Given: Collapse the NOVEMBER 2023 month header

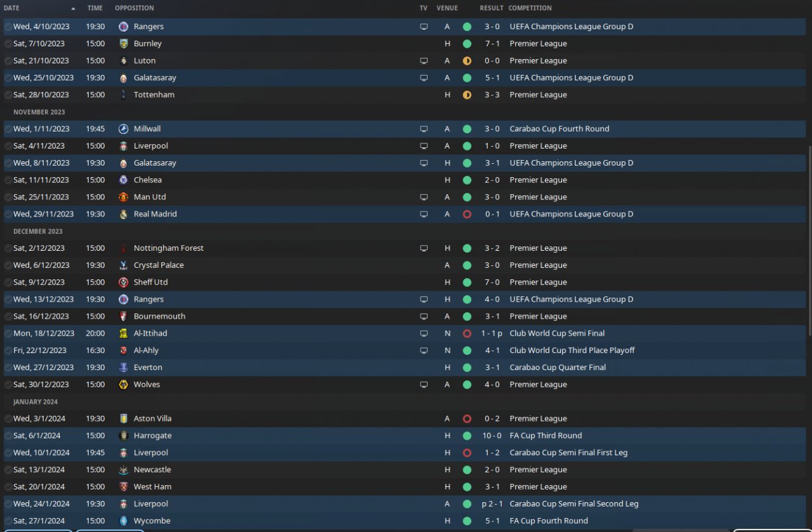Looking at the screenshot, I should (39, 112).
